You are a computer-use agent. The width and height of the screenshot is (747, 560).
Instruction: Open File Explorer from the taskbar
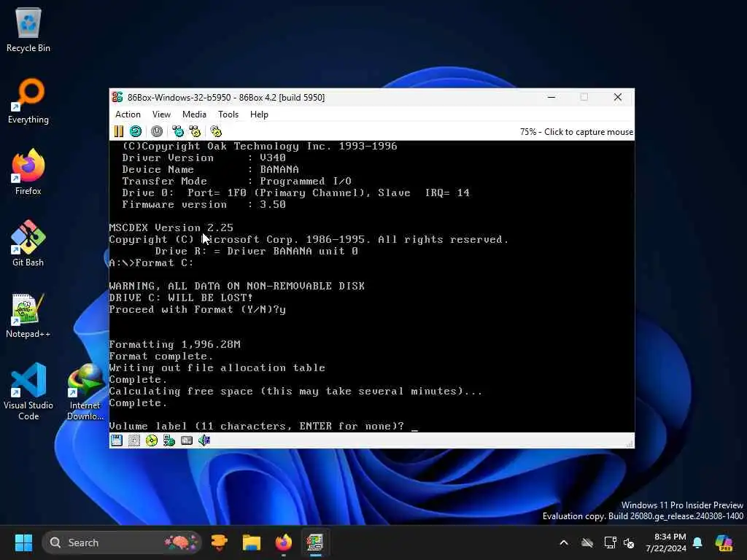252,542
